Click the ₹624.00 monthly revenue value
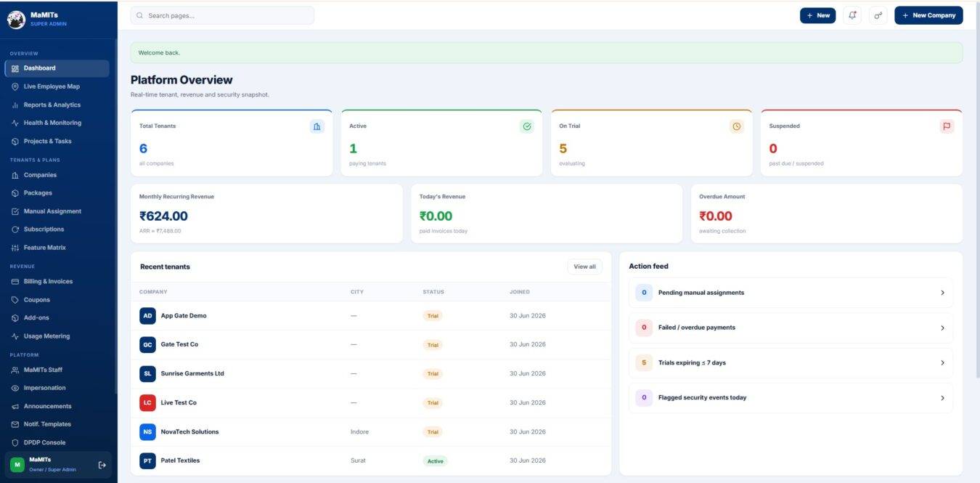 pos(163,216)
